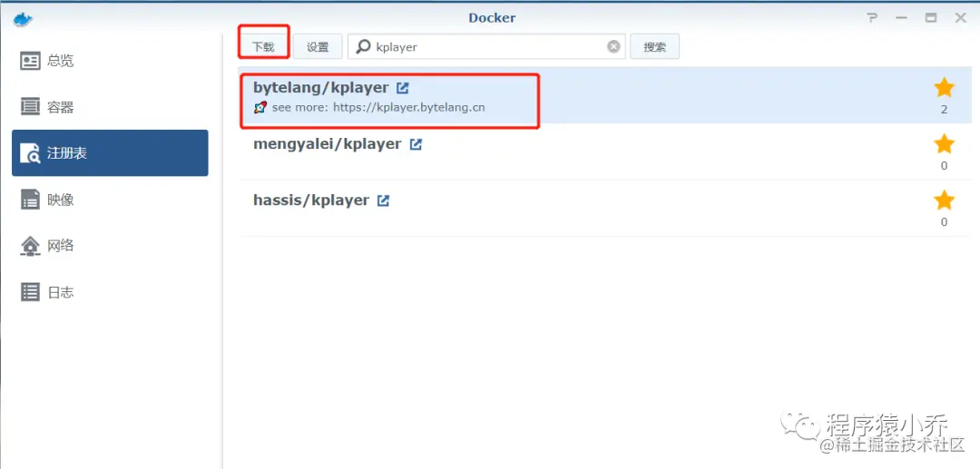
Task: Click the 设置 settings button
Action: 318,47
